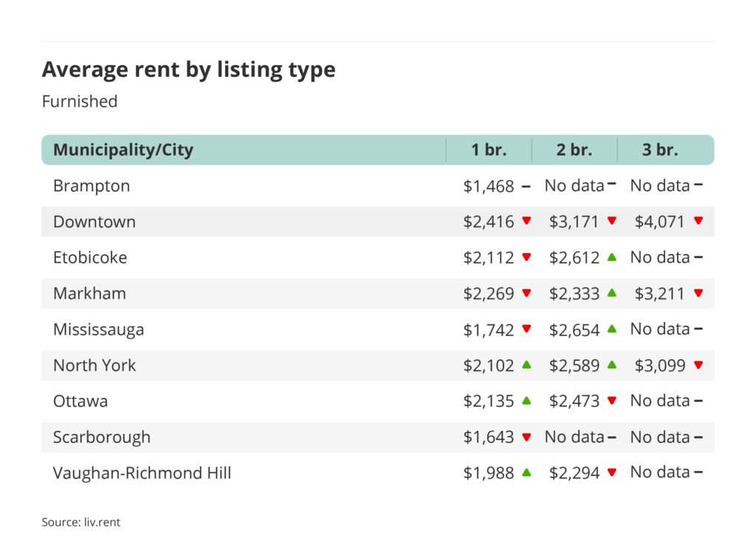Click the 1 br. column header
Screen dimensions: 756x547
click(x=489, y=151)
